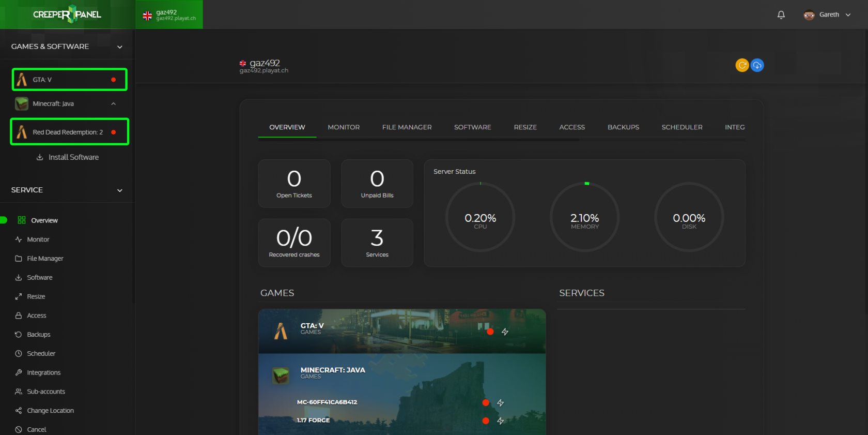Click Install Software link
The width and height of the screenshot is (868, 435).
point(73,157)
